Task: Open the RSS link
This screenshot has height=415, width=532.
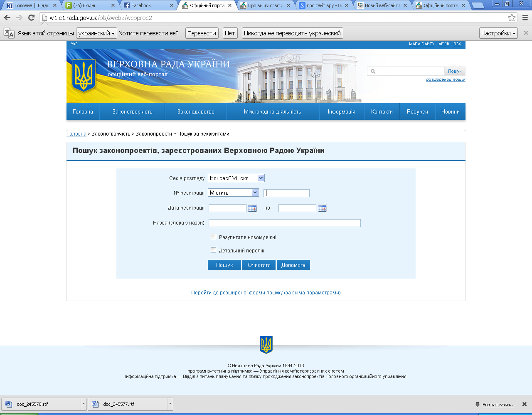Action: (x=457, y=44)
